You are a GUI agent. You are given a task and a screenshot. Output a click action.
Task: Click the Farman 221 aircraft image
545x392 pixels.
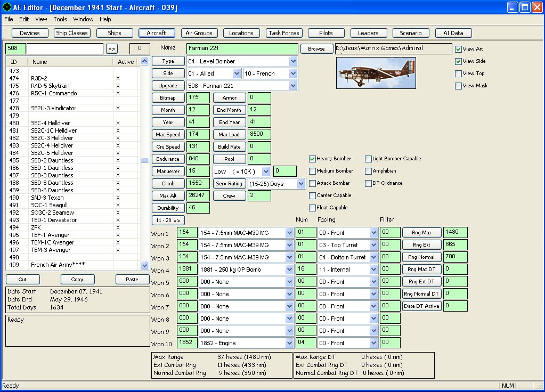click(376, 73)
